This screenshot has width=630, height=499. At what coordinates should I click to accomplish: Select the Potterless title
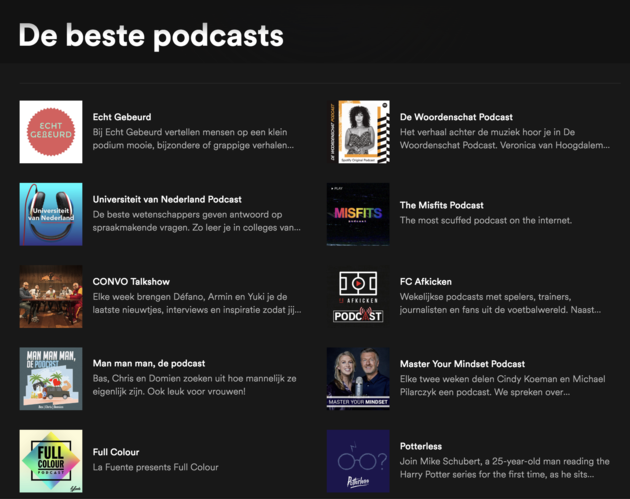pyautogui.click(x=421, y=446)
